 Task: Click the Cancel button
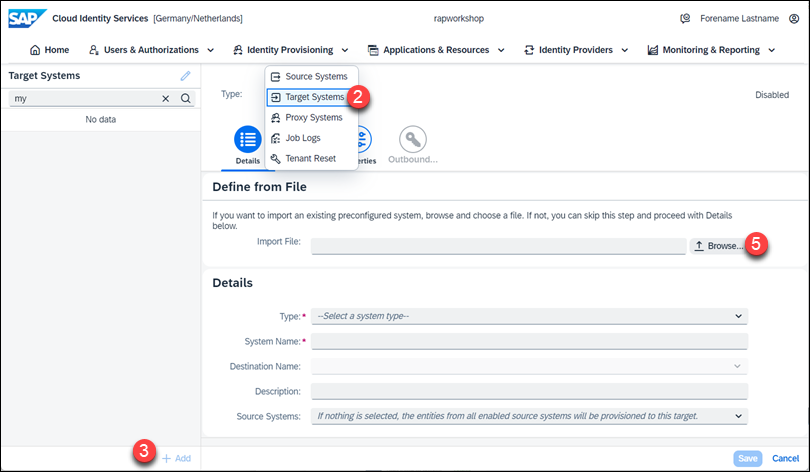click(785, 459)
